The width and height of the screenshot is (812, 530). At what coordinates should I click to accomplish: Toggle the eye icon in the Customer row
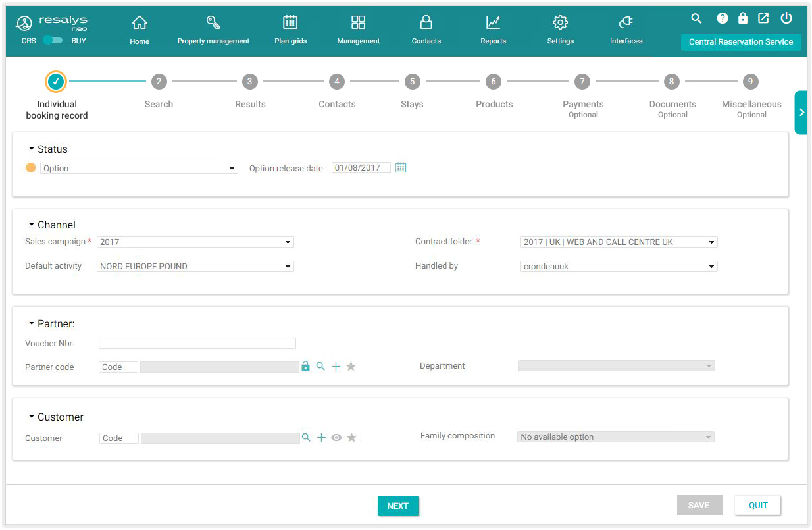(336, 438)
